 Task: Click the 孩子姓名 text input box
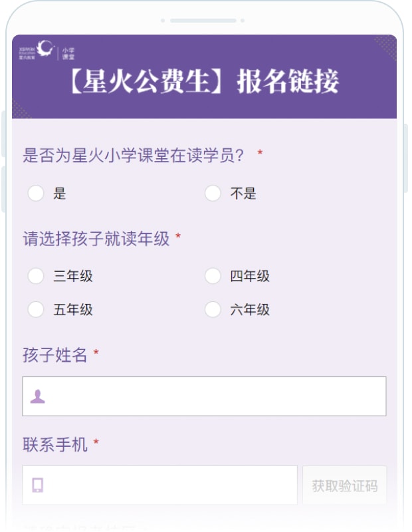pyautogui.click(x=199, y=396)
